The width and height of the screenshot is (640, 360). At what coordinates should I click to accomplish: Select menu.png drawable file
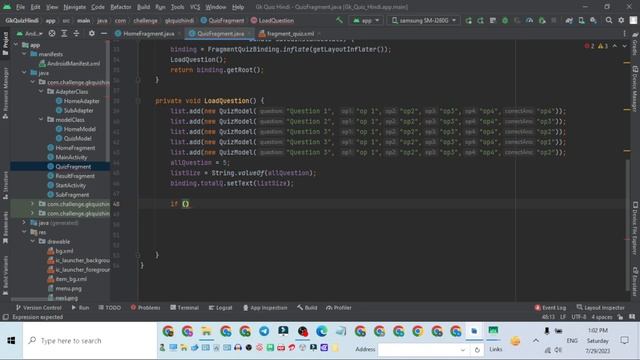point(64,289)
